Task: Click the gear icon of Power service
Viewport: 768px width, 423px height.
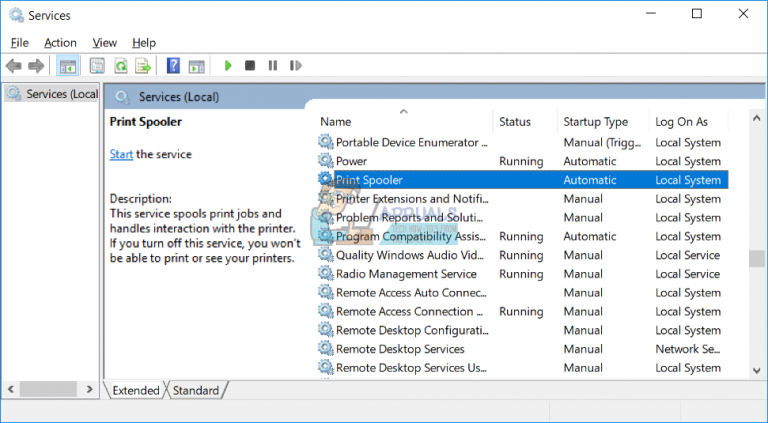Action: [325, 160]
